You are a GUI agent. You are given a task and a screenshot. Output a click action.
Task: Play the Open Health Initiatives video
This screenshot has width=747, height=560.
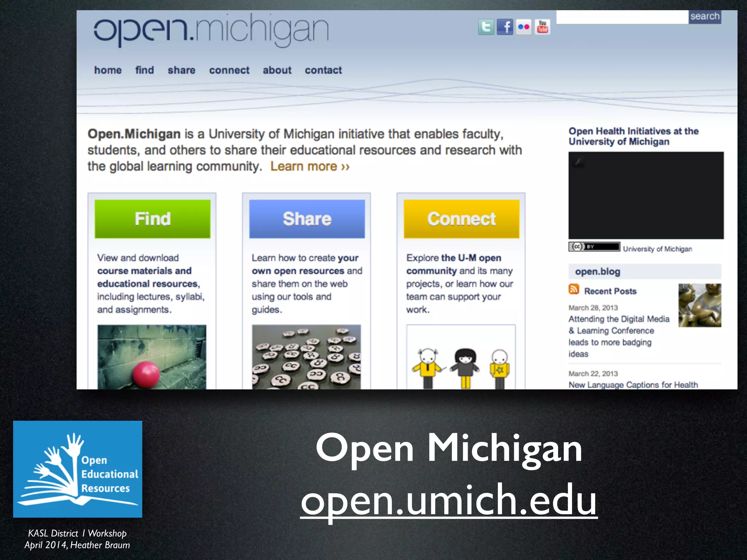(x=646, y=195)
